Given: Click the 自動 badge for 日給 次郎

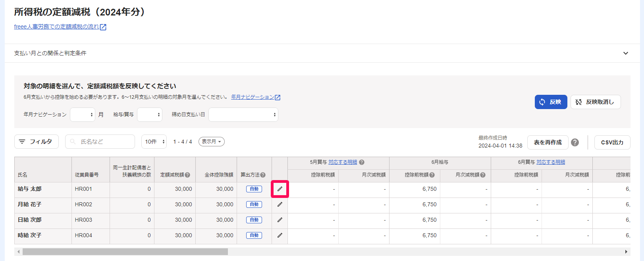Looking at the screenshot, I should pyautogui.click(x=254, y=220).
